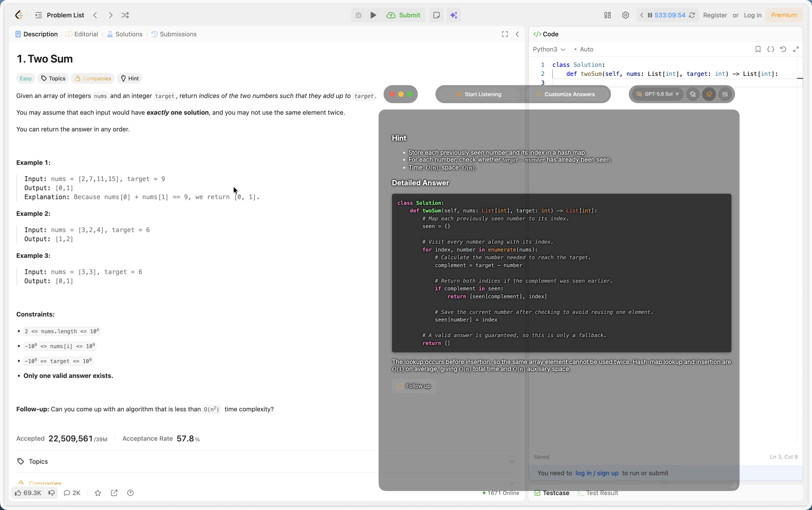The width and height of the screenshot is (812, 510).
Task: Pause the timer
Action: point(650,15)
